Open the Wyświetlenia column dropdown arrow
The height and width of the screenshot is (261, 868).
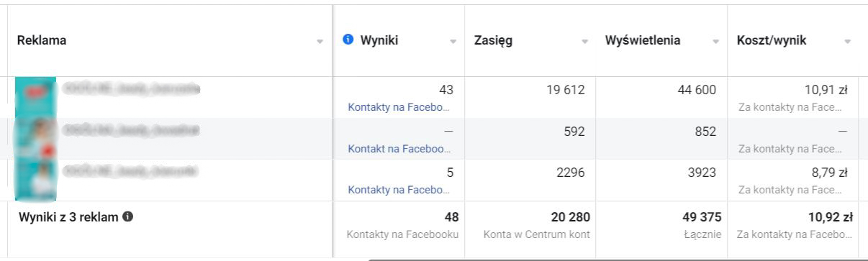(x=715, y=42)
